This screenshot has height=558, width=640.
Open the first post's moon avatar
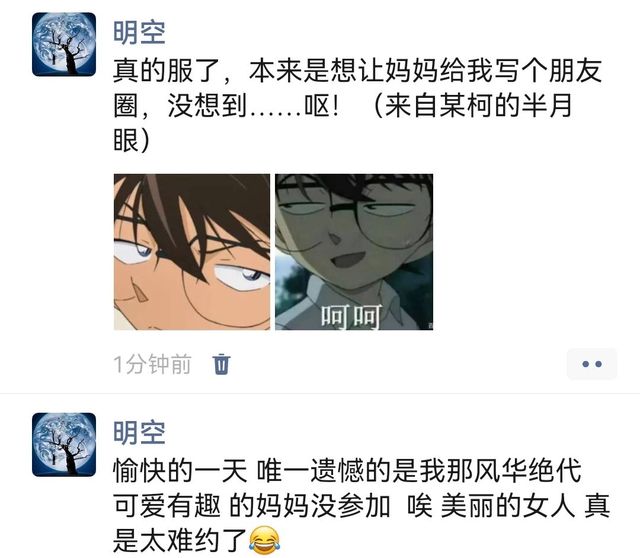(64, 44)
